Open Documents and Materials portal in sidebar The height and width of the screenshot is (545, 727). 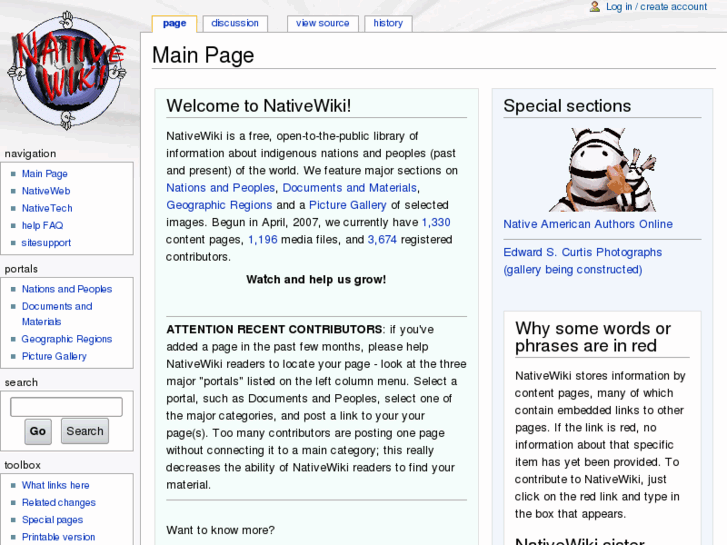tap(57, 314)
